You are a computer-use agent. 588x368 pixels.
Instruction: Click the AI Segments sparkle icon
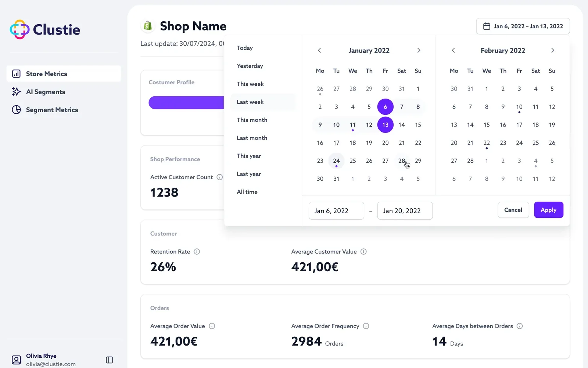pyautogui.click(x=16, y=92)
